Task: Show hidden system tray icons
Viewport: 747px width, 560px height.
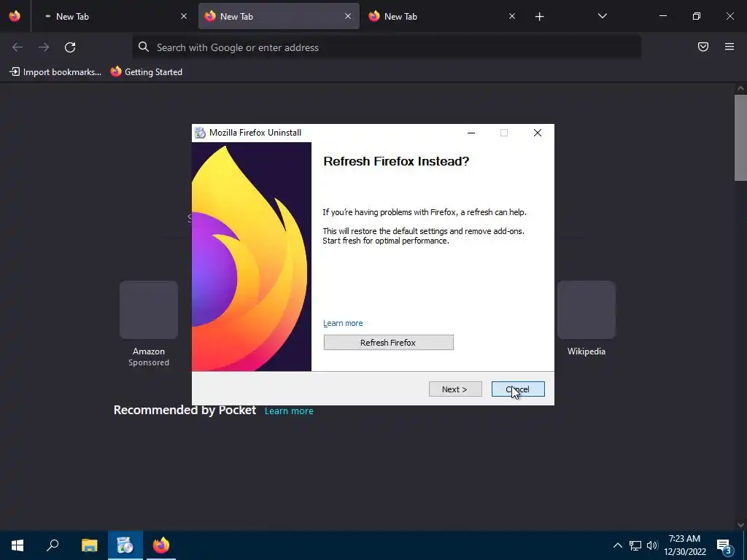Action: point(617,545)
